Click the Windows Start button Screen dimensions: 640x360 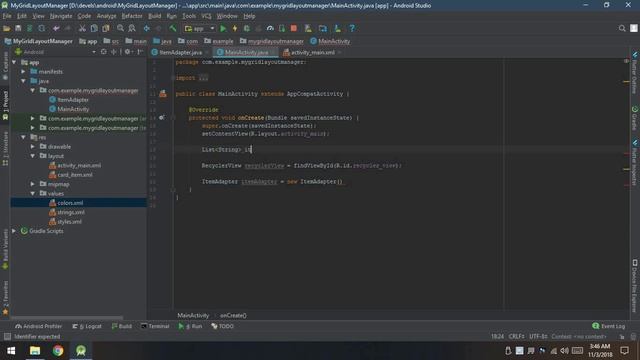coord(11,351)
